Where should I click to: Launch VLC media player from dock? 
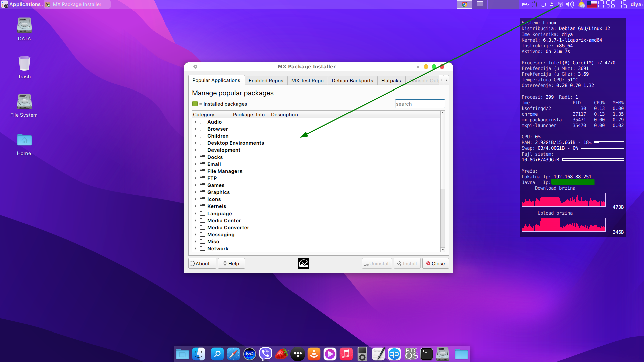pyautogui.click(x=314, y=354)
